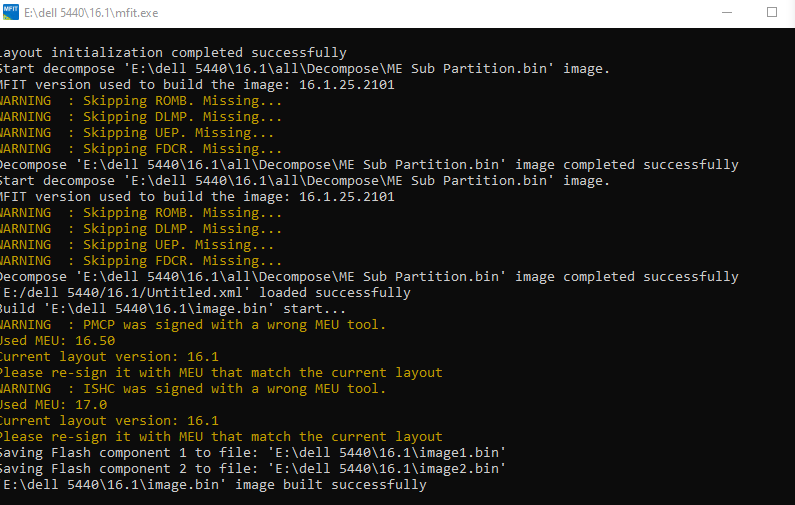The width and height of the screenshot is (795, 505).
Task: Click the 'Used MEU: 17.0' line
Action: coord(54,404)
